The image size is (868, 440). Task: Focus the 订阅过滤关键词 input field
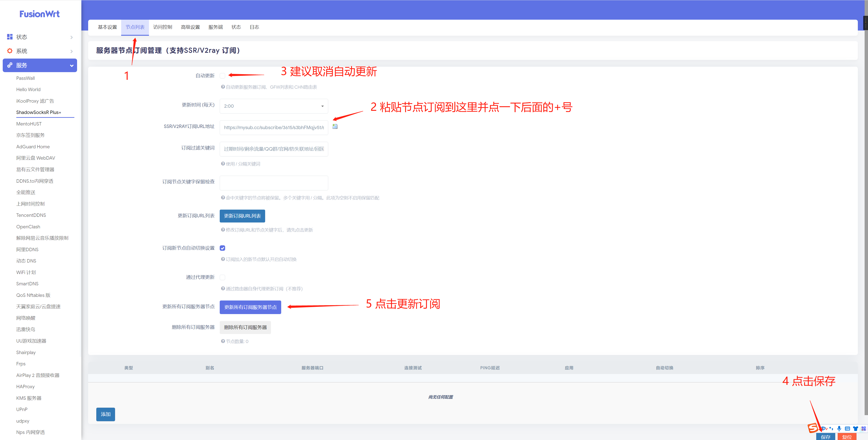coord(274,149)
